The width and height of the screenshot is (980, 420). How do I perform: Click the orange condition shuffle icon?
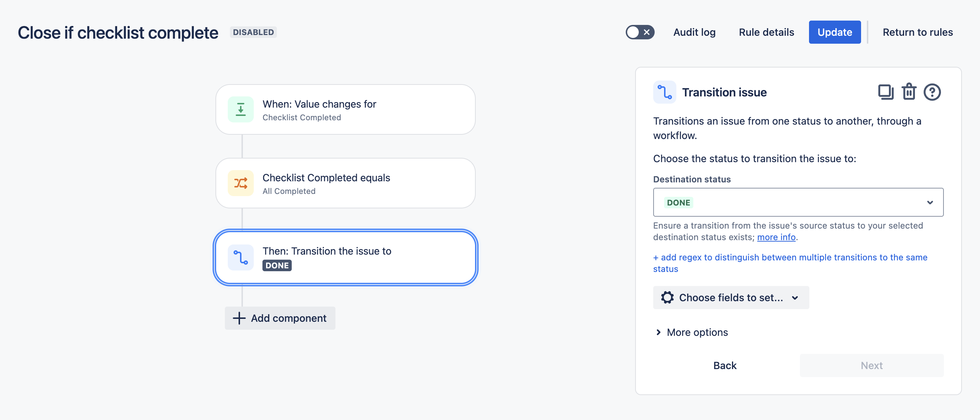tap(240, 183)
